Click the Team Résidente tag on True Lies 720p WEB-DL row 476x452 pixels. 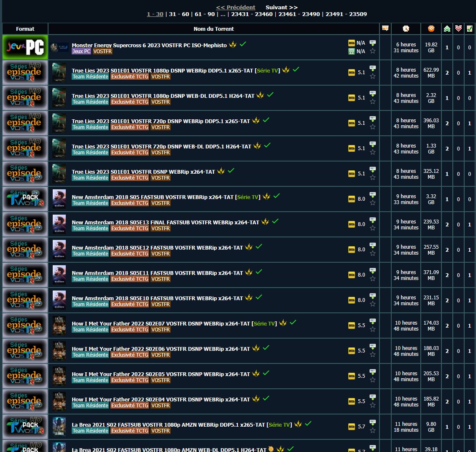pyautogui.click(x=90, y=152)
